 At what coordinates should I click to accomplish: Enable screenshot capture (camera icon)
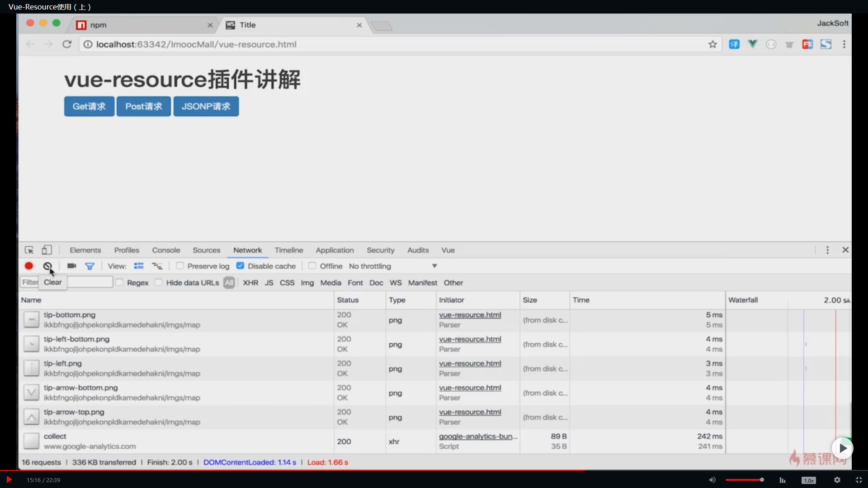pos(71,266)
